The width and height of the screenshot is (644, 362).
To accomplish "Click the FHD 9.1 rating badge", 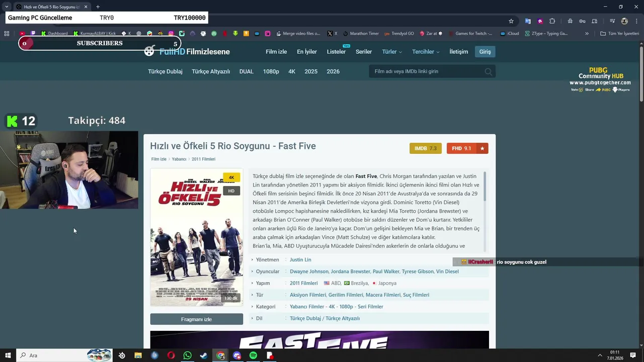I will pyautogui.click(x=461, y=148).
